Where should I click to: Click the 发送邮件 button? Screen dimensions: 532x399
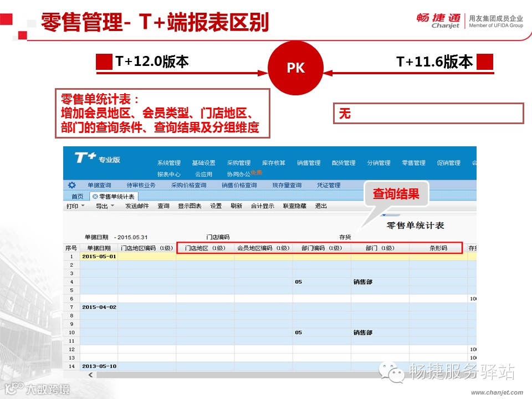[x=137, y=206]
